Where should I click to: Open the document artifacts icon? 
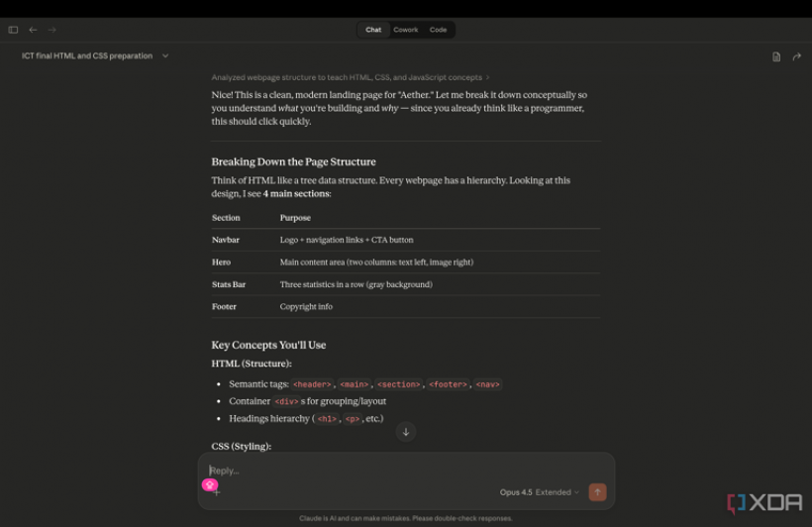click(x=776, y=56)
